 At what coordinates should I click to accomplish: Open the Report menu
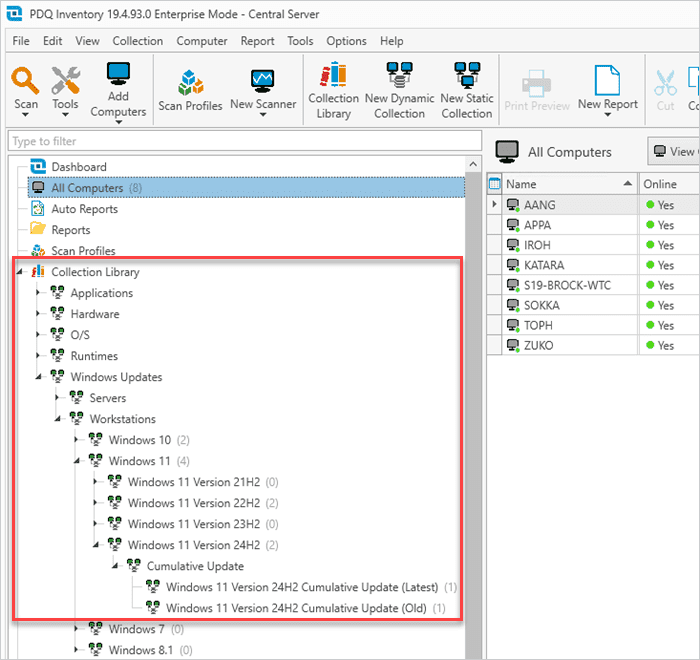click(257, 41)
